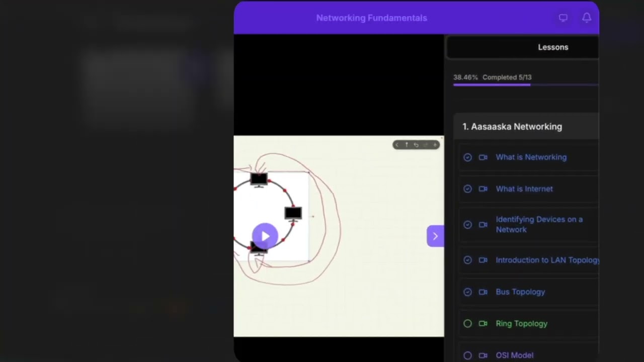
Task: Click video icon beside Ring Topology
Action: pyautogui.click(x=483, y=324)
